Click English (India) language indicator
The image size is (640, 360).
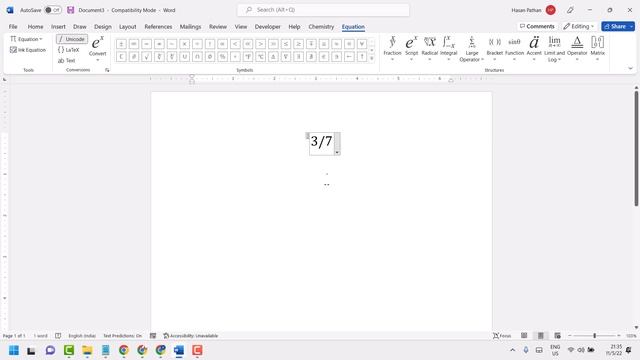pos(82,336)
